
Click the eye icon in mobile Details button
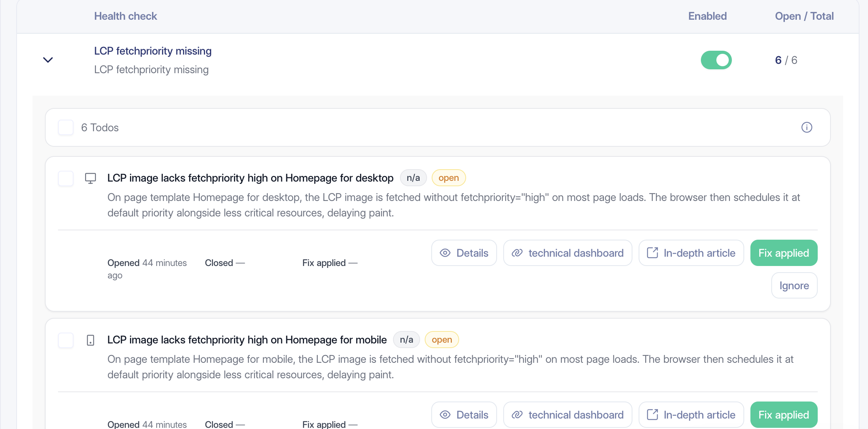[445, 415]
